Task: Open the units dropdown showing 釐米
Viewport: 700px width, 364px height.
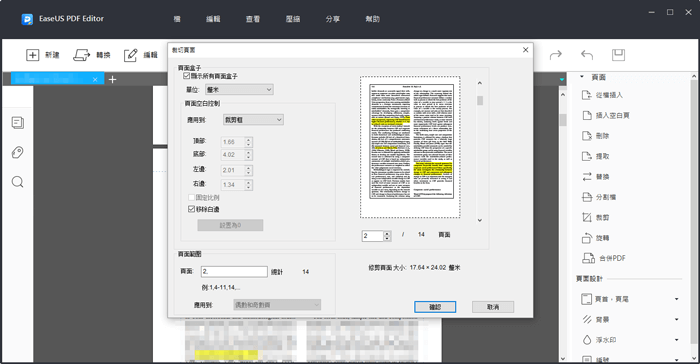Action: 239,89
